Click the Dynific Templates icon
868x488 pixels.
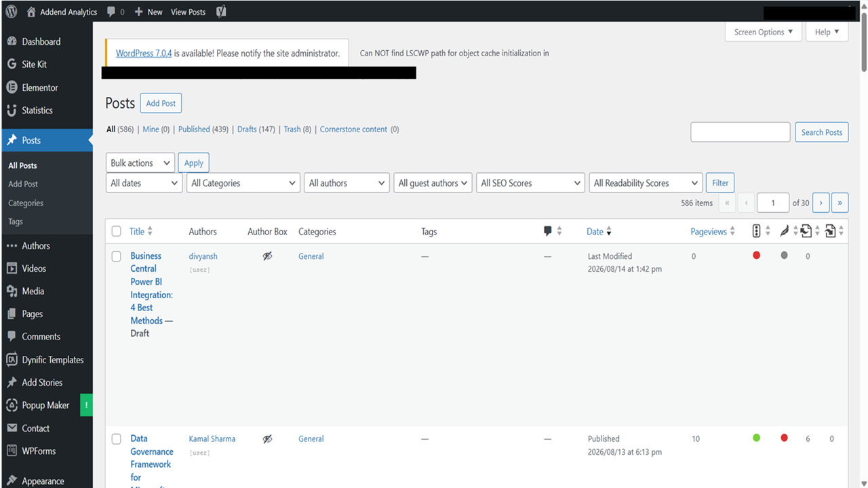pyautogui.click(x=12, y=360)
